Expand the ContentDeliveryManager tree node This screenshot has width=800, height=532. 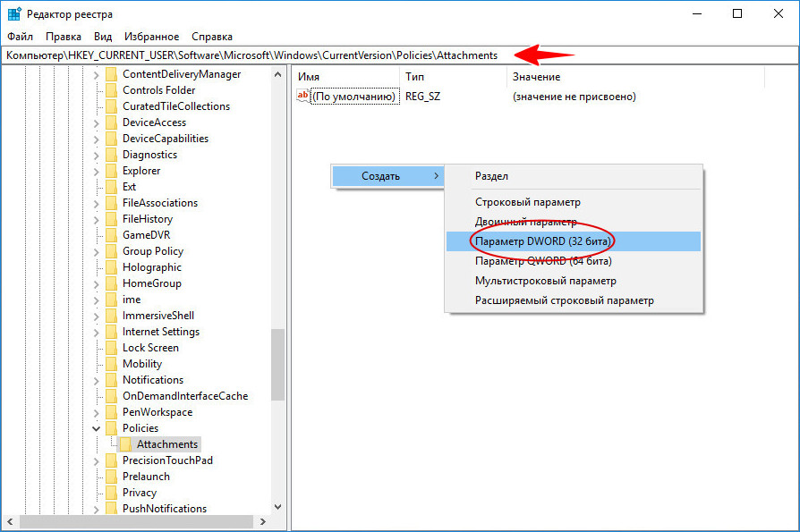pyautogui.click(x=97, y=74)
